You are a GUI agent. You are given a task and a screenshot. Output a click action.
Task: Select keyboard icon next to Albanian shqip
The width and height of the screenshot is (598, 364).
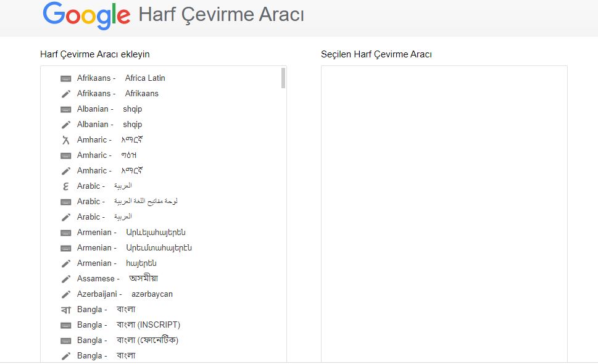65,109
